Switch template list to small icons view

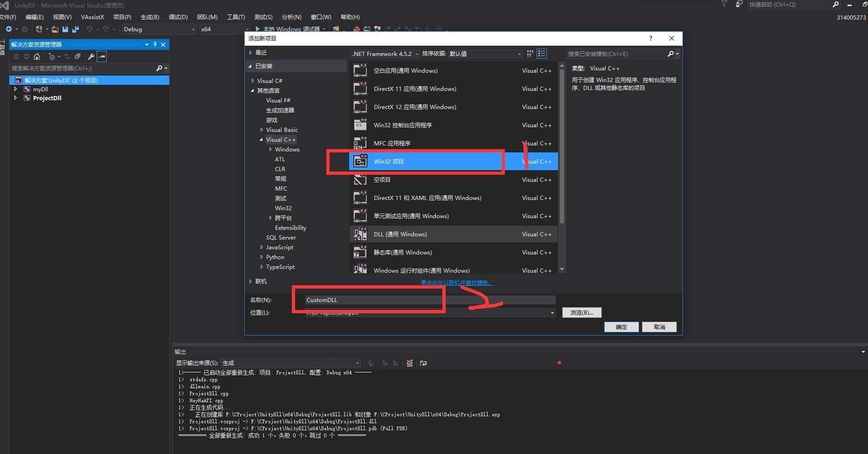pos(530,54)
